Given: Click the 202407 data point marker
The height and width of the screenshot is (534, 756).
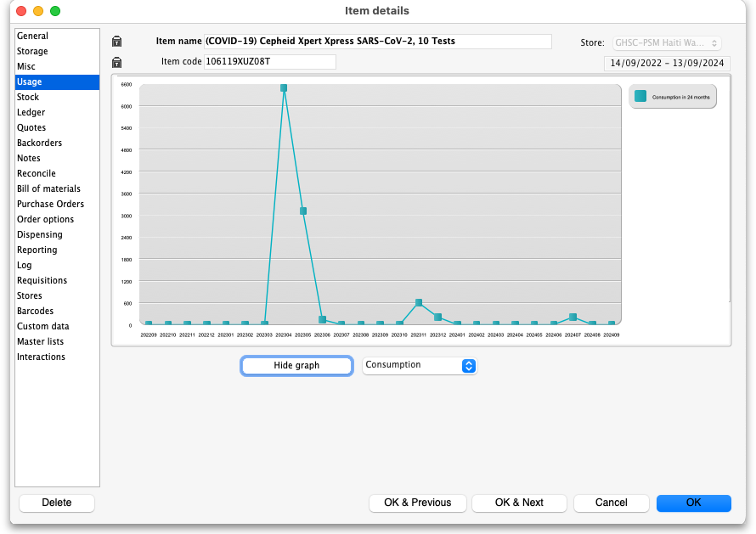Looking at the screenshot, I should pyautogui.click(x=573, y=317).
